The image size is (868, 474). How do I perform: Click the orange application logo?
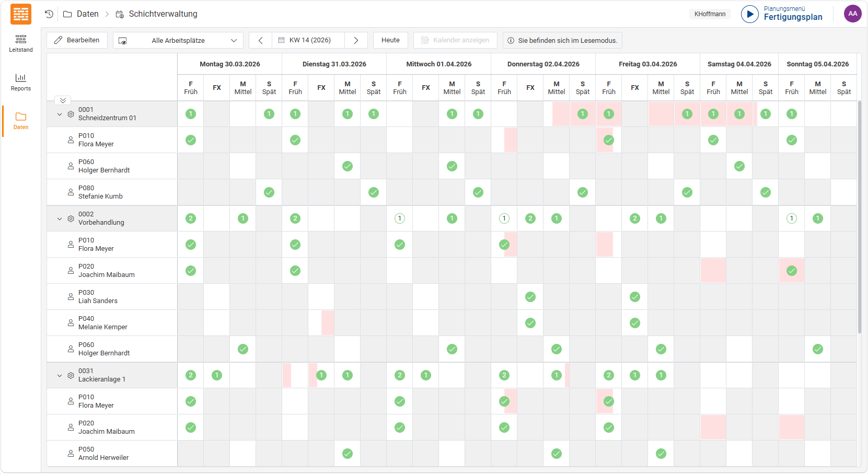click(x=21, y=14)
